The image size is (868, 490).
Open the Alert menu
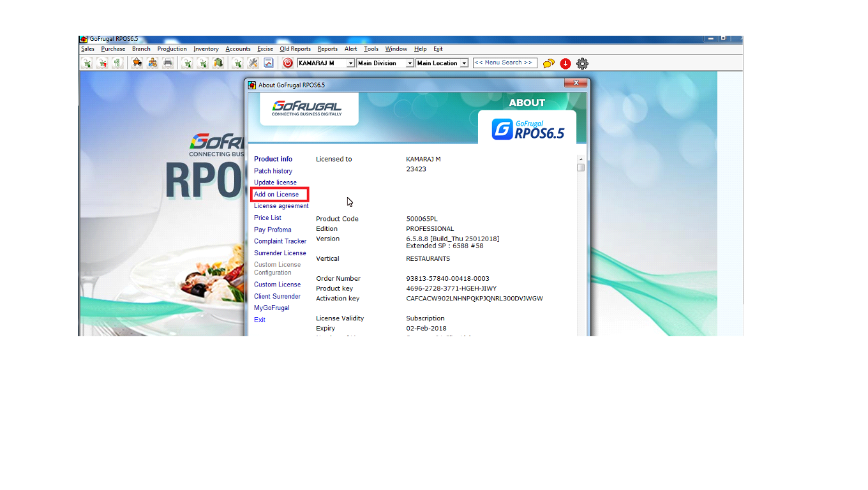click(351, 49)
